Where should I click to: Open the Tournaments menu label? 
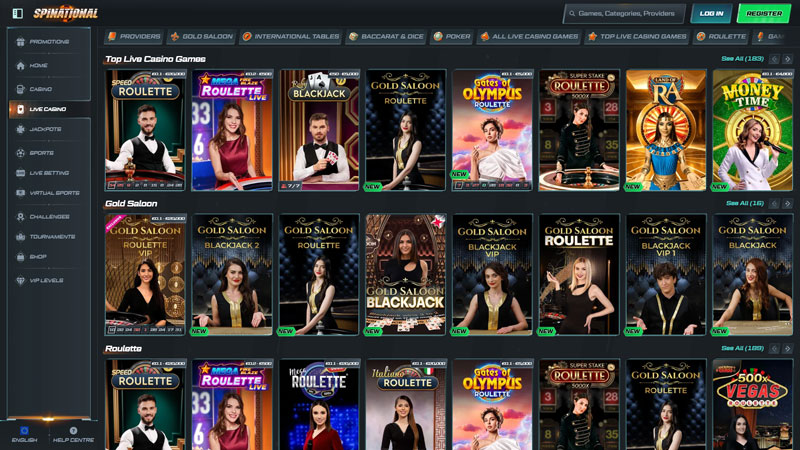pos(53,237)
